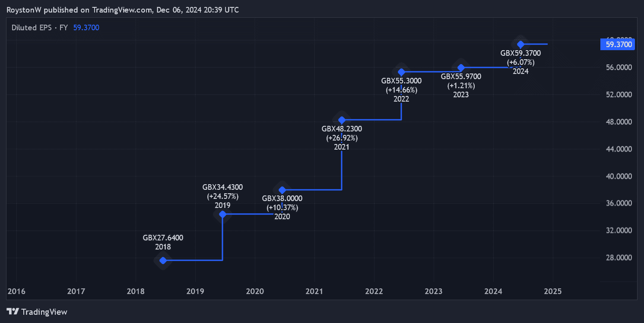Click the highlighted 59.3700 price axis tag

coord(619,44)
